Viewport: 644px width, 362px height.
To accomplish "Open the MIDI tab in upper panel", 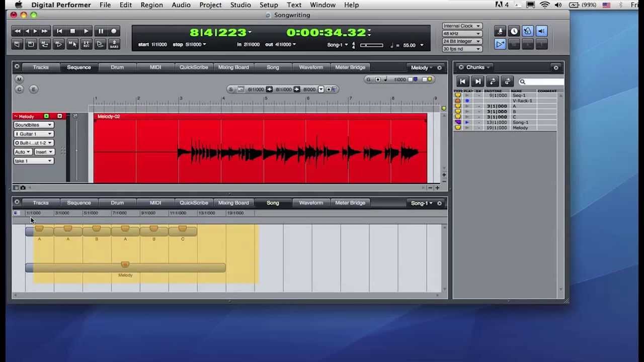I will [155, 67].
